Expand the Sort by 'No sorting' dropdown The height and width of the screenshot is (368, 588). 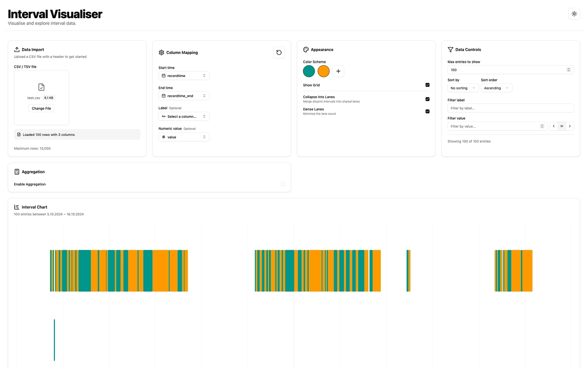(463, 88)
